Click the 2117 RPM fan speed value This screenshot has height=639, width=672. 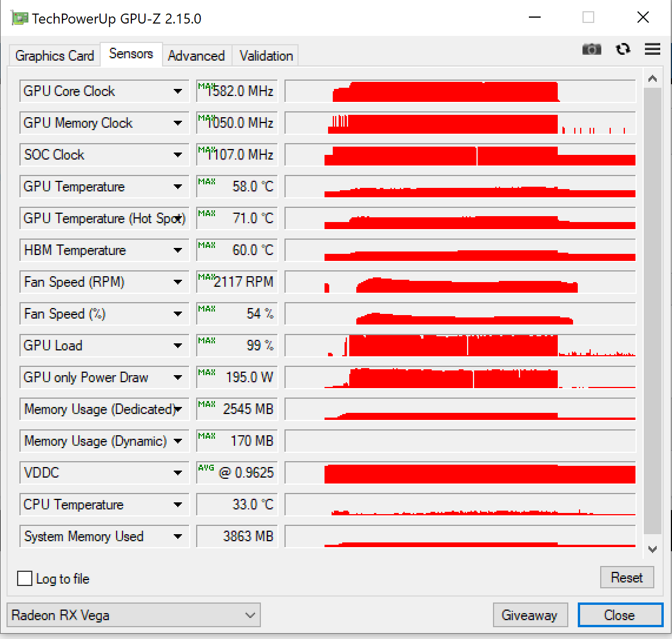click(x=237, y=282)
